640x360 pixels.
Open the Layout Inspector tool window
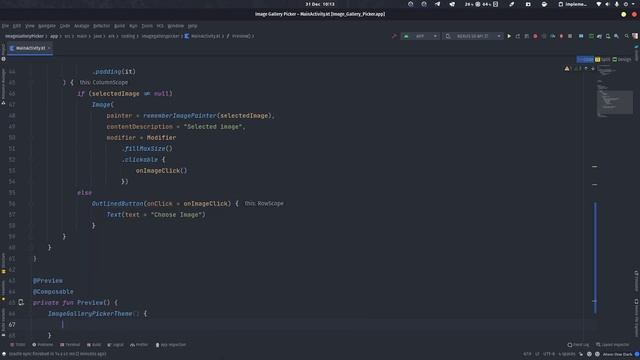click(x=612, y=345)
